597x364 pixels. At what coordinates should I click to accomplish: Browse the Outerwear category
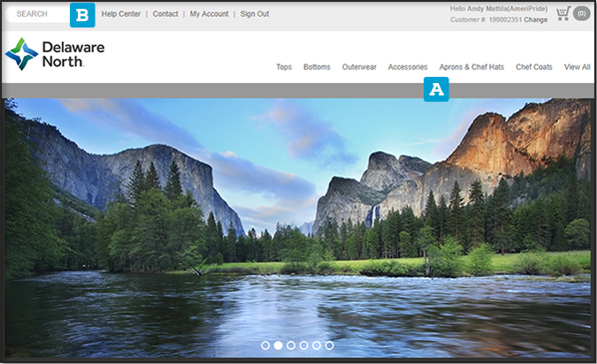coord(359,67)
